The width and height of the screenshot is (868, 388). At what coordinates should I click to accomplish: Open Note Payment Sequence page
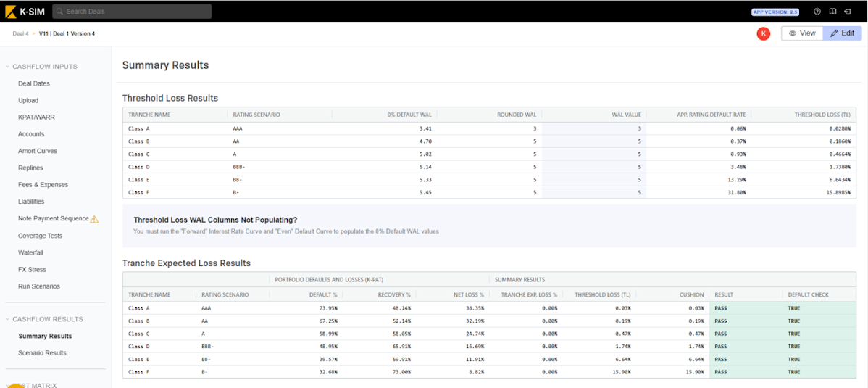53,218
